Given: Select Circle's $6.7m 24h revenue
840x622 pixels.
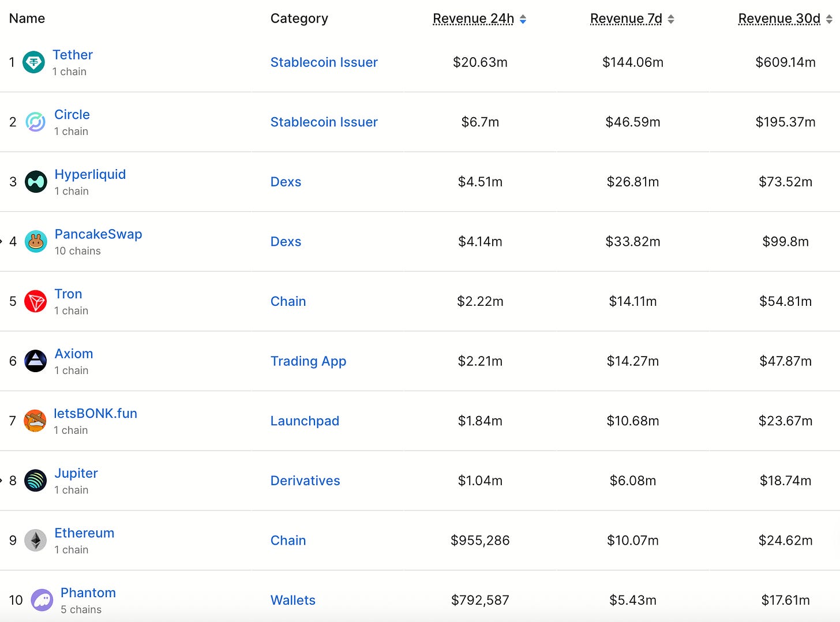Looking at the screenshot, I should 480,122.
